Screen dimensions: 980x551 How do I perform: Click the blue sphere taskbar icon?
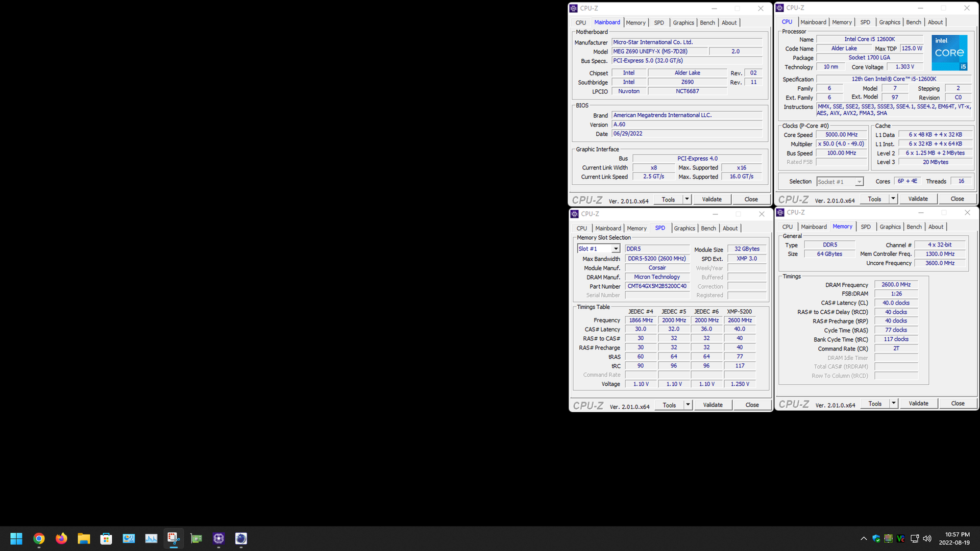coord(241,538)
